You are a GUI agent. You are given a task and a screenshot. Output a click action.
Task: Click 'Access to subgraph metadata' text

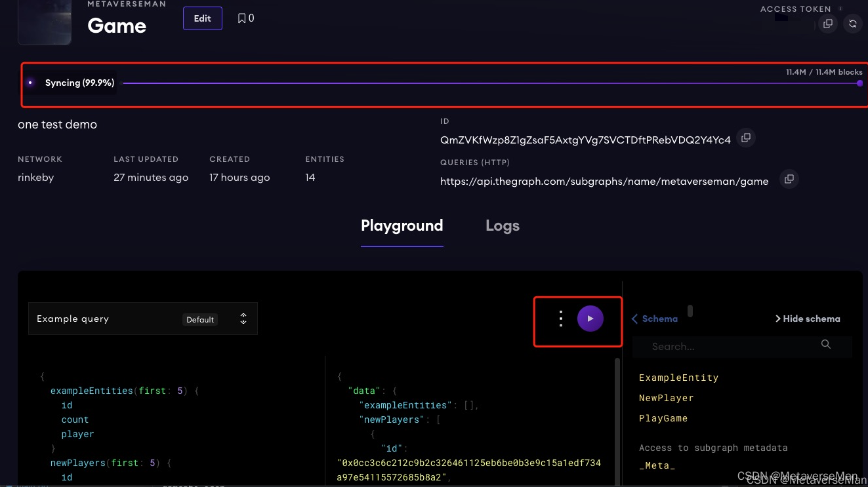pos(713,448)
